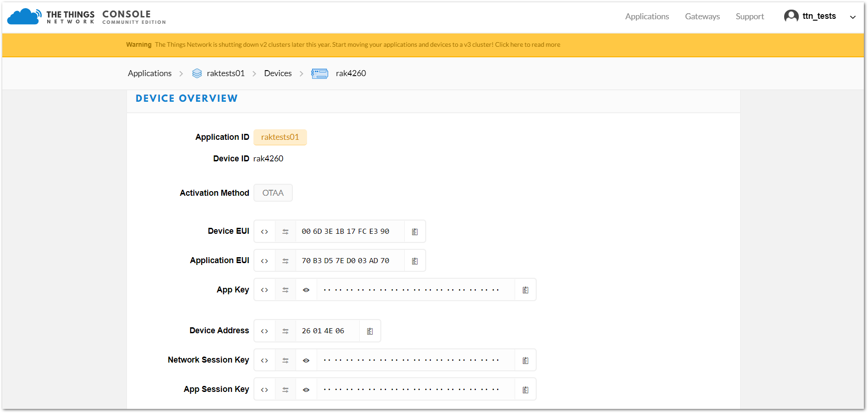The image size is (868, 413).
Task: Open the raktests01 Application ID tag
Action: click(x=280, y=137)
